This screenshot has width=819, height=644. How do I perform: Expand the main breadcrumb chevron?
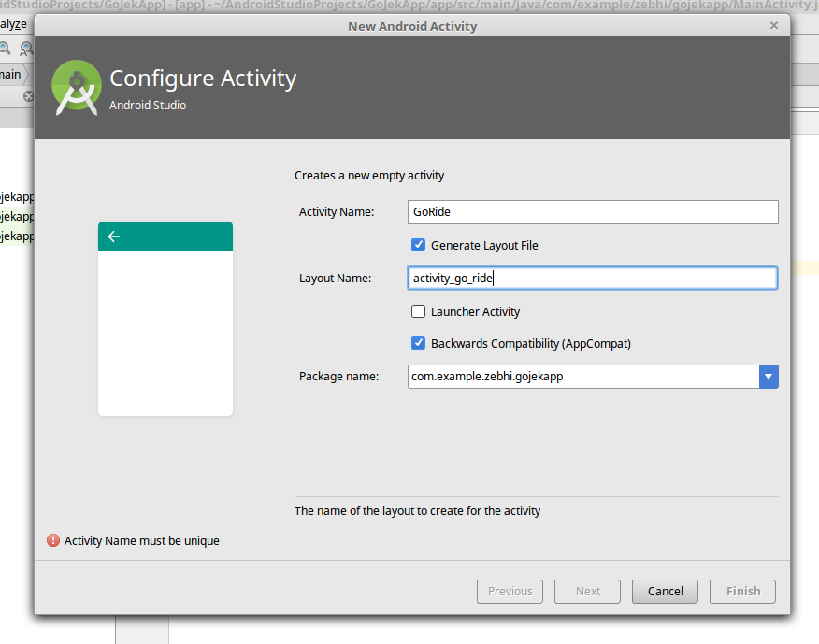[28, 74]
